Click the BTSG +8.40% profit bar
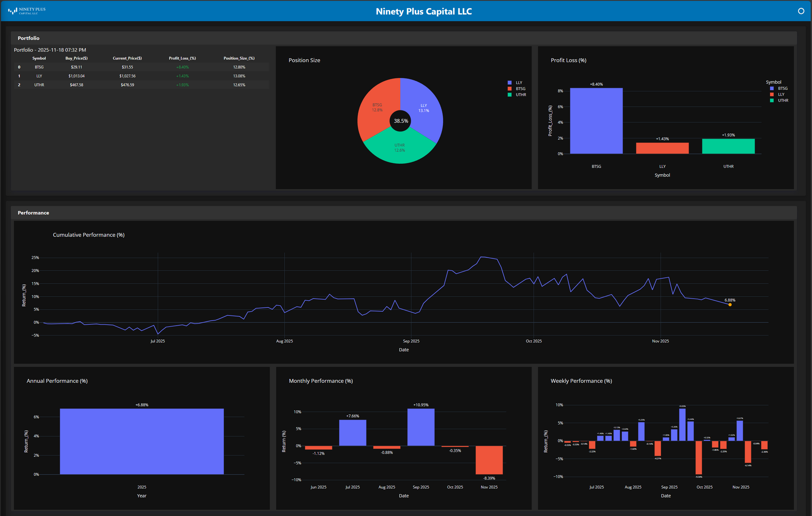The width and height of the screenshot is (812, 516). pos(596,121)
